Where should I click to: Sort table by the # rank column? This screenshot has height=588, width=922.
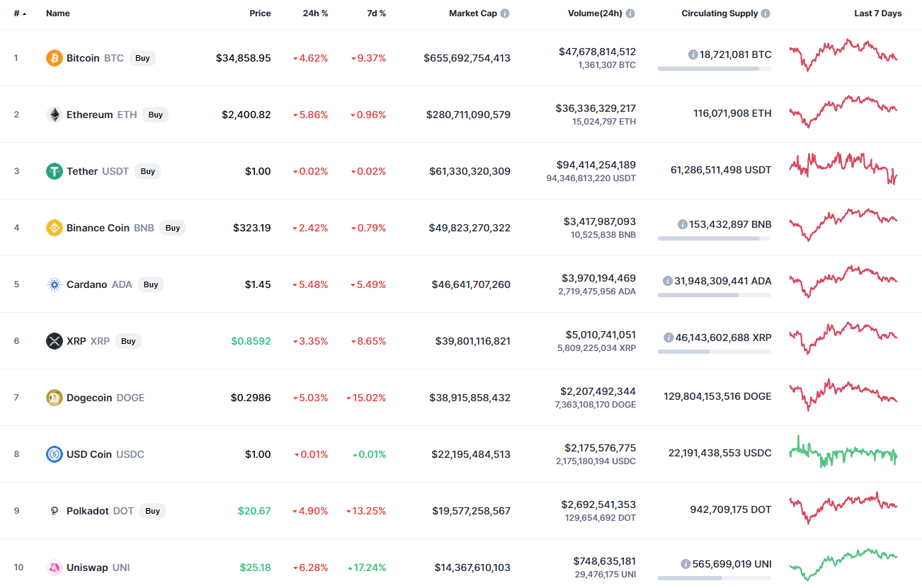pyautogui.click(x=17, y=13)
